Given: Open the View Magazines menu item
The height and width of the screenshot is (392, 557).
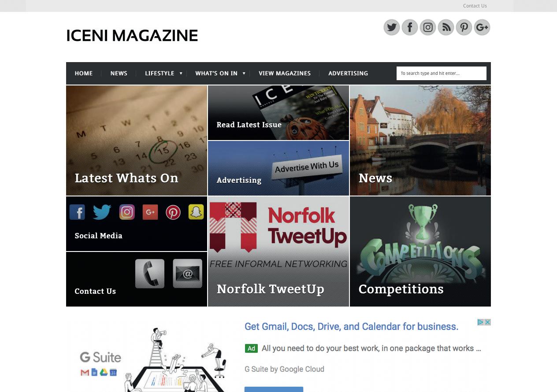Looking at the screenshot, I should 285,74.
